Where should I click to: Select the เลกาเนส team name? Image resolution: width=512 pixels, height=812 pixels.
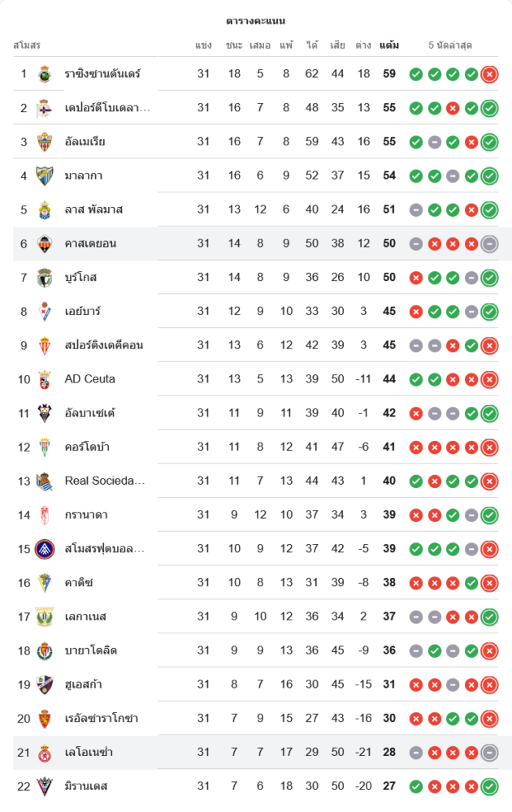tap(85, 616)
